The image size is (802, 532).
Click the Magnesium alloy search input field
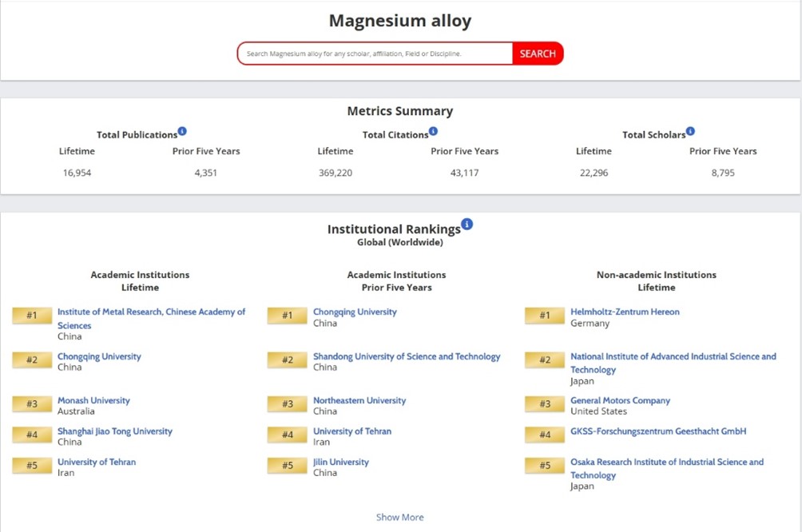[x=375, y=54]
